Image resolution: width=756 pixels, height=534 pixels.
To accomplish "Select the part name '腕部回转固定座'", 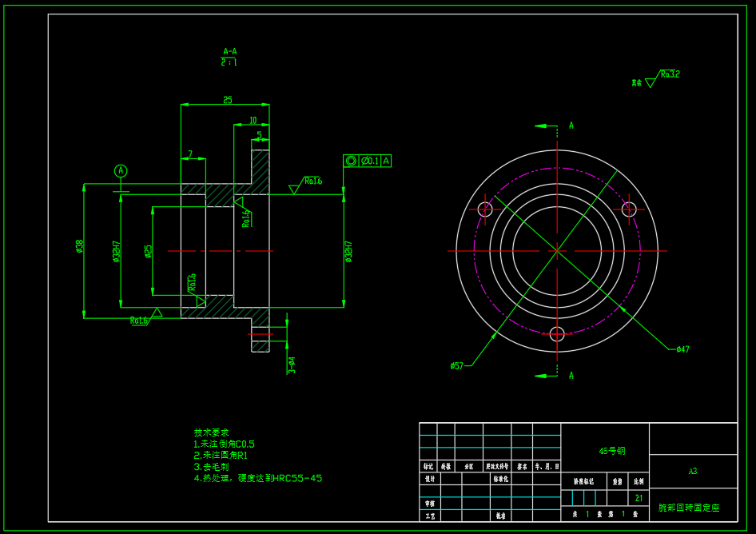I will pos(689,508).
